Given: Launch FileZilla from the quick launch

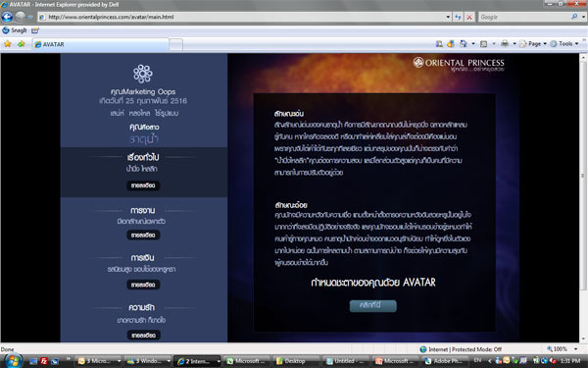Looking at the screenshot, I should (x=44, y=361).
